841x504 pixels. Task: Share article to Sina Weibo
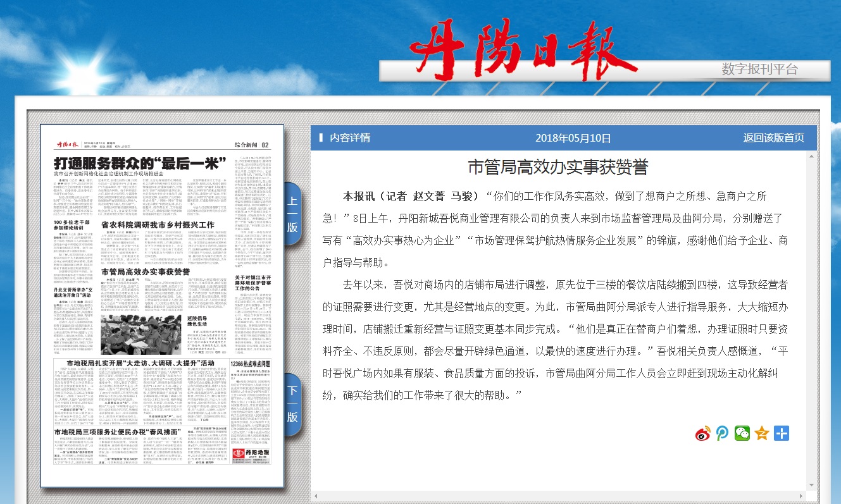(703, 433)
